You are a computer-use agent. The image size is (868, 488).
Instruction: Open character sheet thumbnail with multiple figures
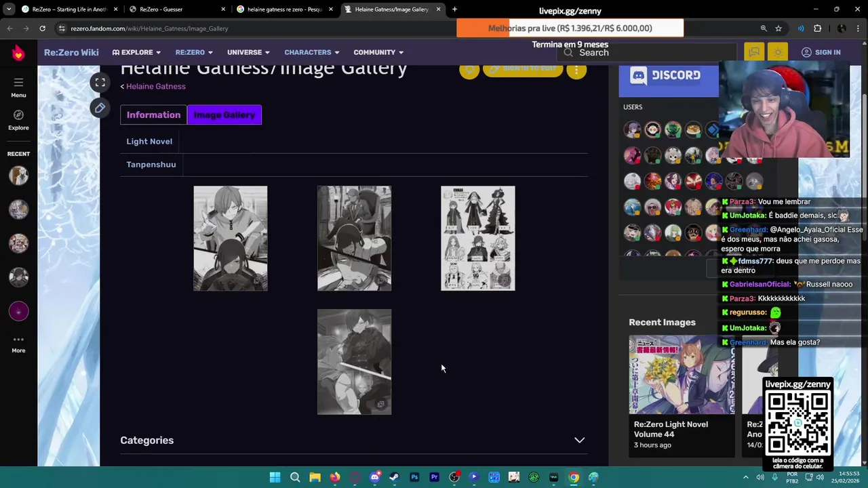[x=478, y=238]
